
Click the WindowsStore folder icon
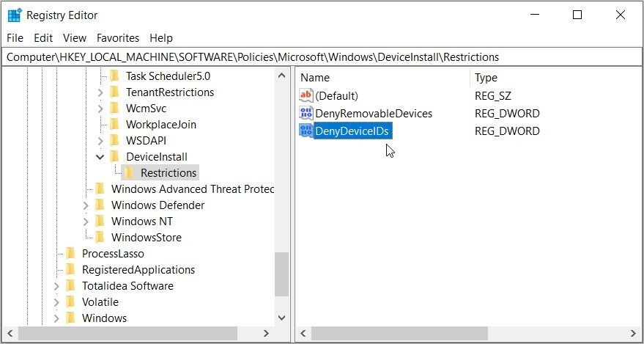100,237
